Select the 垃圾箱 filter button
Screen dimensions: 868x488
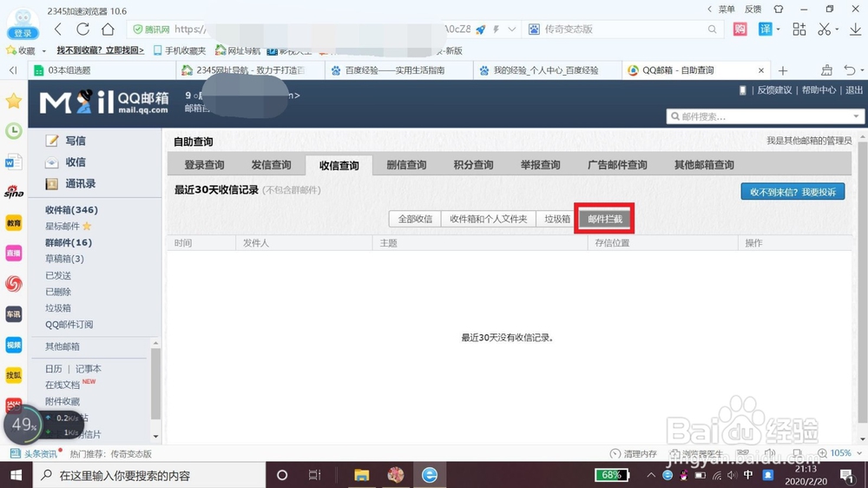click(557, 219)
